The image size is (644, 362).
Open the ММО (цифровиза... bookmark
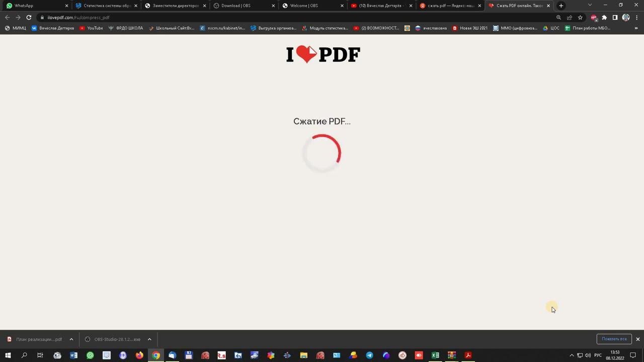pos(515,28)
